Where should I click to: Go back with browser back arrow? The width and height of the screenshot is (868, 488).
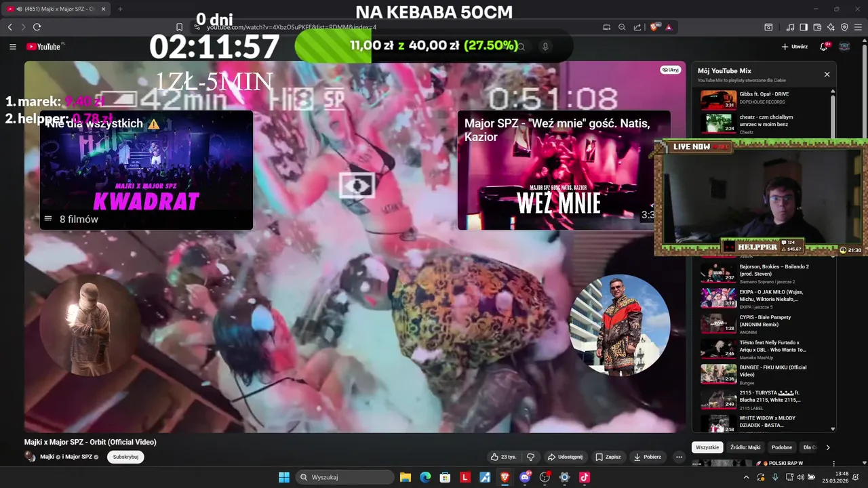10,27
